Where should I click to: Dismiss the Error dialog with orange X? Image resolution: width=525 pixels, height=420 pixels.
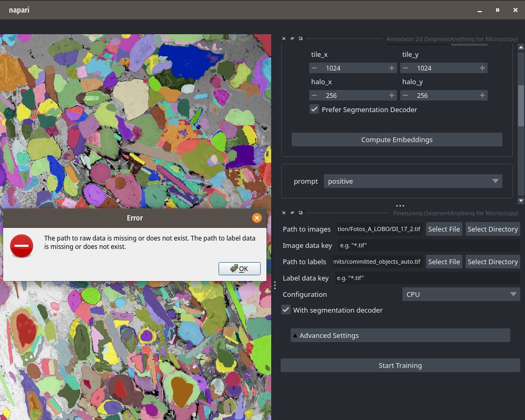pos(256,217)
